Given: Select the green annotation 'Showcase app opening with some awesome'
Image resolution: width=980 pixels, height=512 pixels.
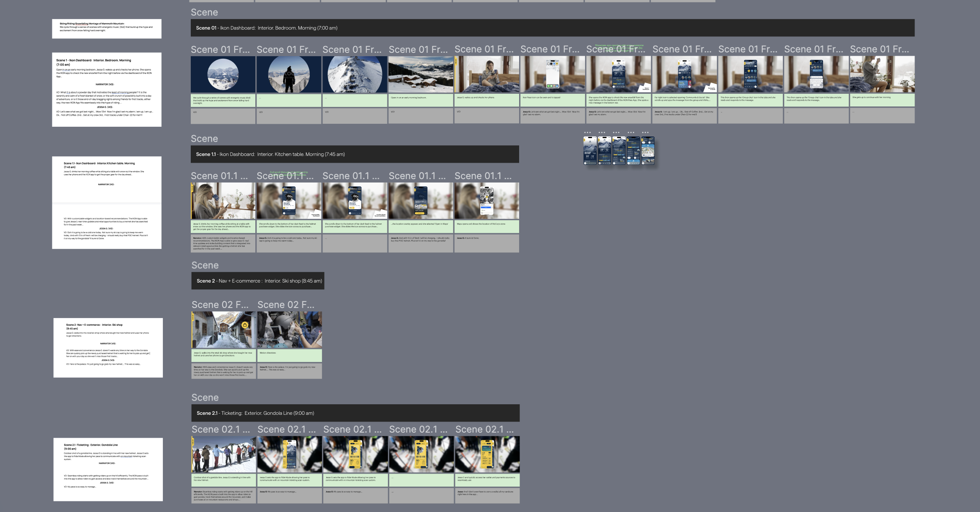Looking at the screenshot, I should point(619,48).
